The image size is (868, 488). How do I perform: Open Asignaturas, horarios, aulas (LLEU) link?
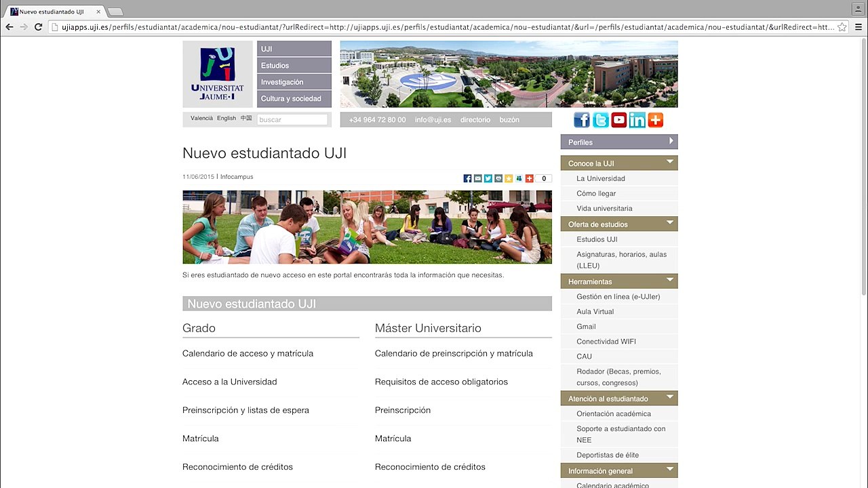pyautogui.click(x=621, y=260)
